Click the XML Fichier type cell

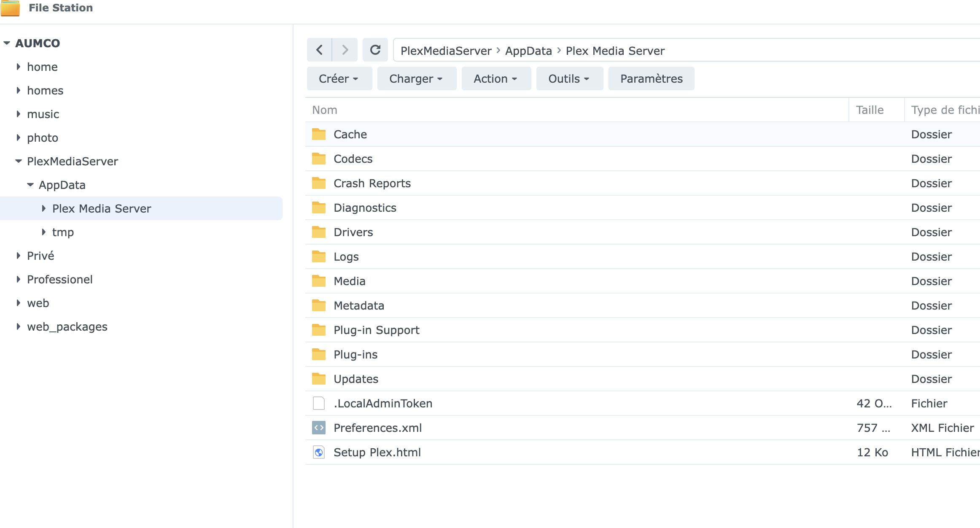click(942, 428)
